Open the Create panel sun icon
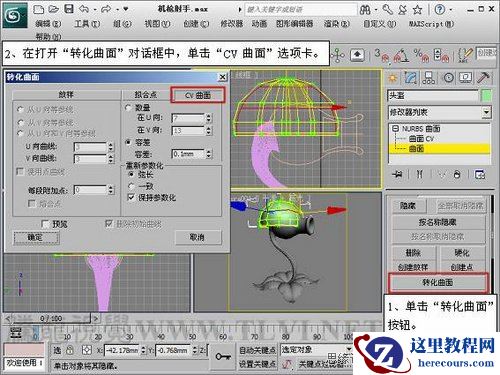The image size is (500, 375). 393,78
